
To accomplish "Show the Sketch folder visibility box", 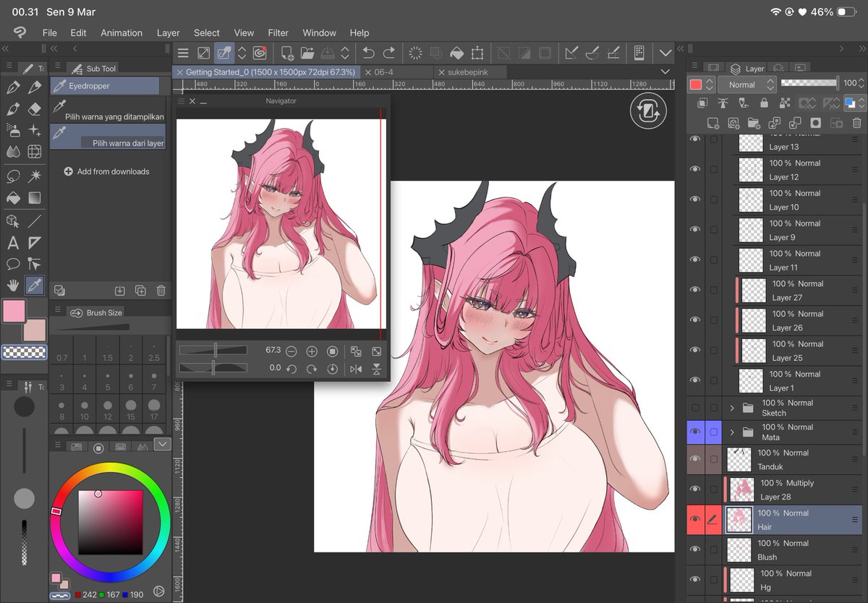I will point(695,408).
